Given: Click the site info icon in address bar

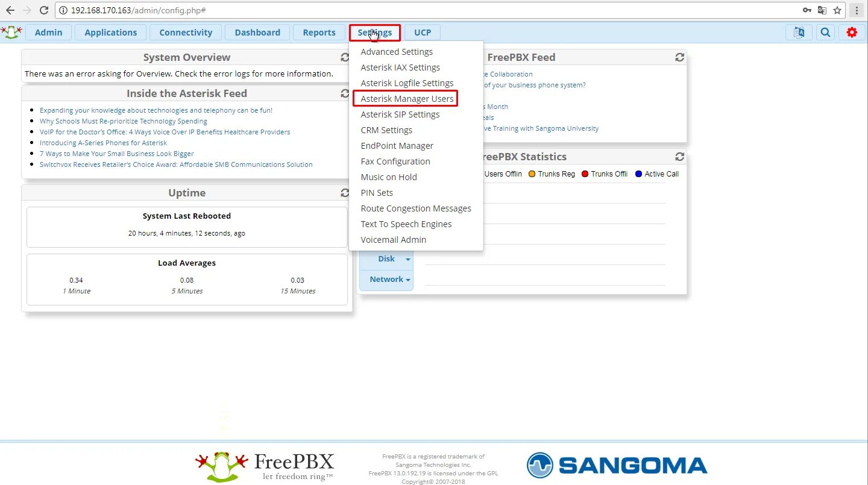Looking at the screenshot, I should [x=64, y=10].
